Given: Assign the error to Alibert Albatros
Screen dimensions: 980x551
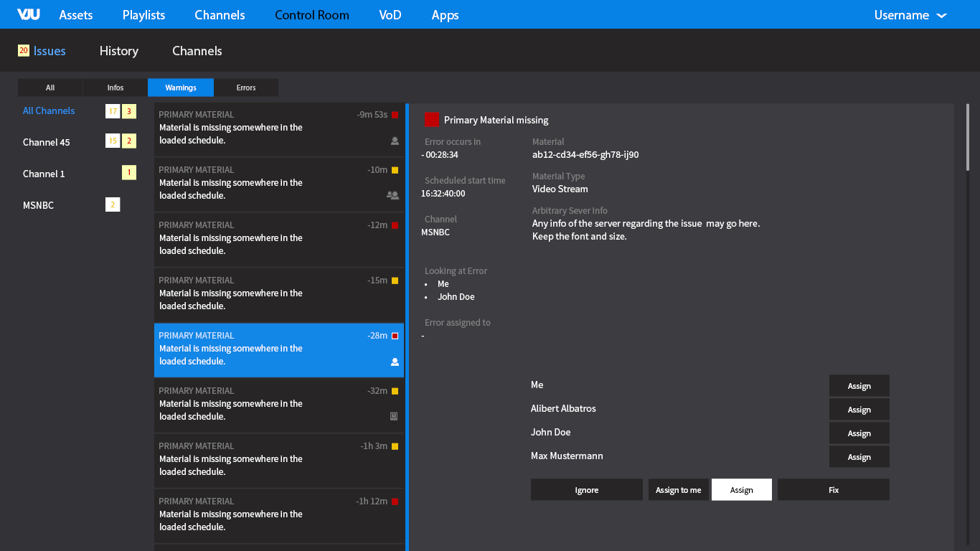Looking at the screenshot, I should [x=859, y=410].
